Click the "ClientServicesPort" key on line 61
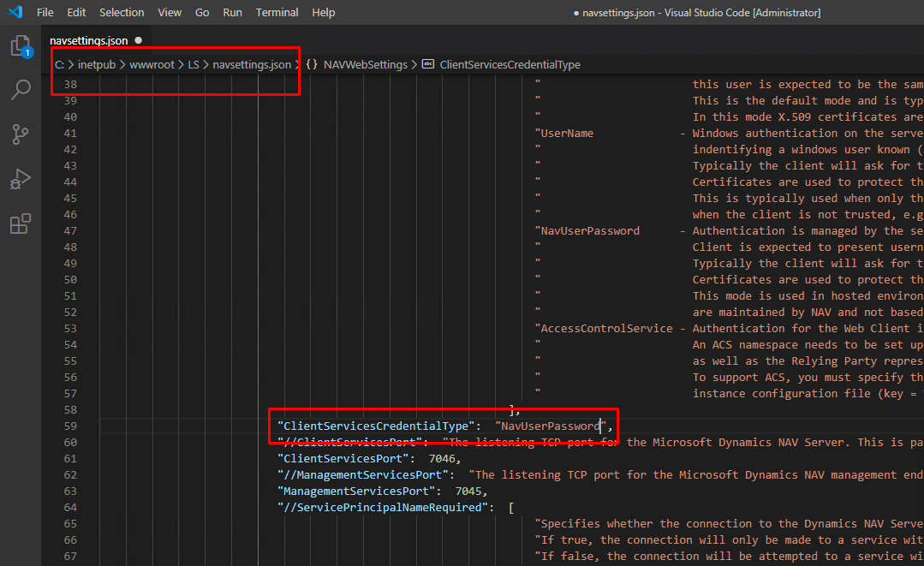924x566 pixels. click(x=343, y=458)
